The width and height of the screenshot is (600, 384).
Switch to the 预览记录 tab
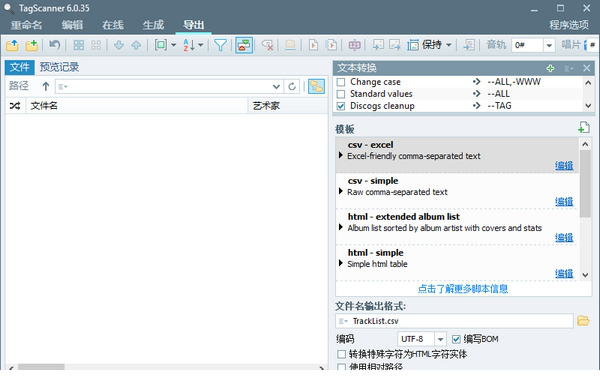59,67
